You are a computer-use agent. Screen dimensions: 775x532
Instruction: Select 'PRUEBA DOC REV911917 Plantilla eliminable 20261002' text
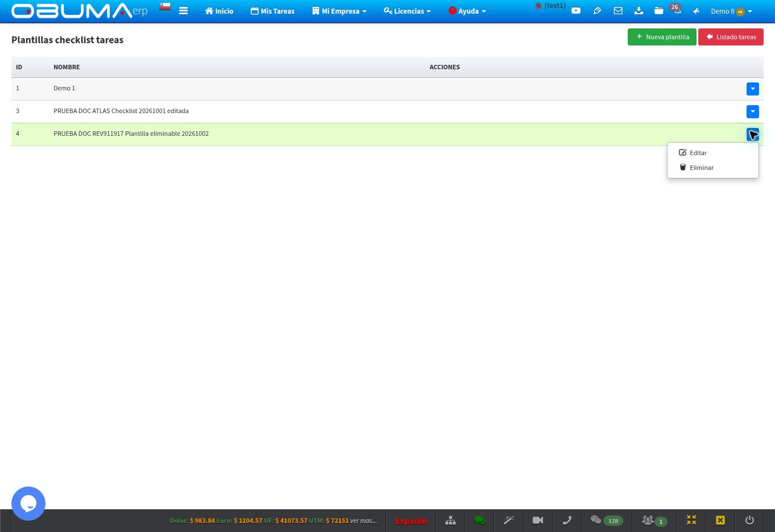point(131,134)
